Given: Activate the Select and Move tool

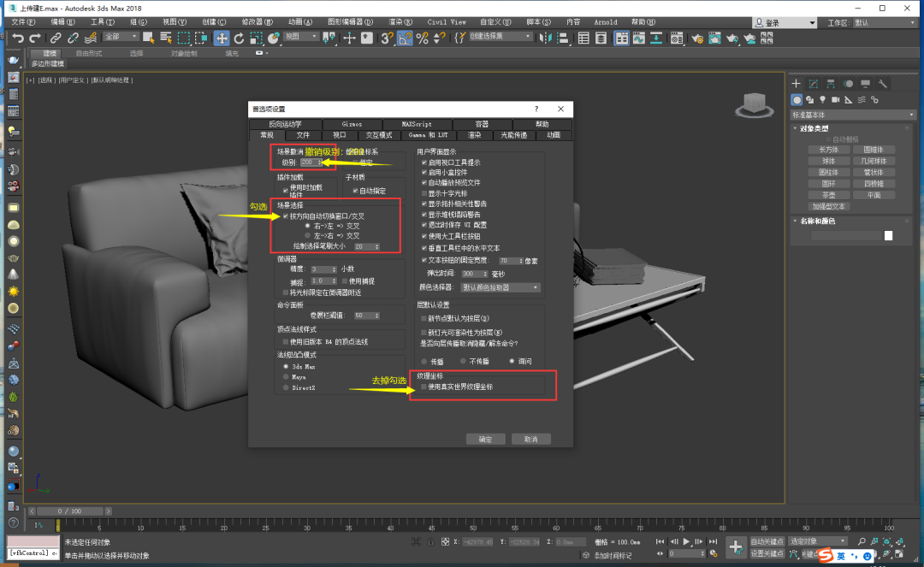Looking at the screenshot, I should pos(222,38).
